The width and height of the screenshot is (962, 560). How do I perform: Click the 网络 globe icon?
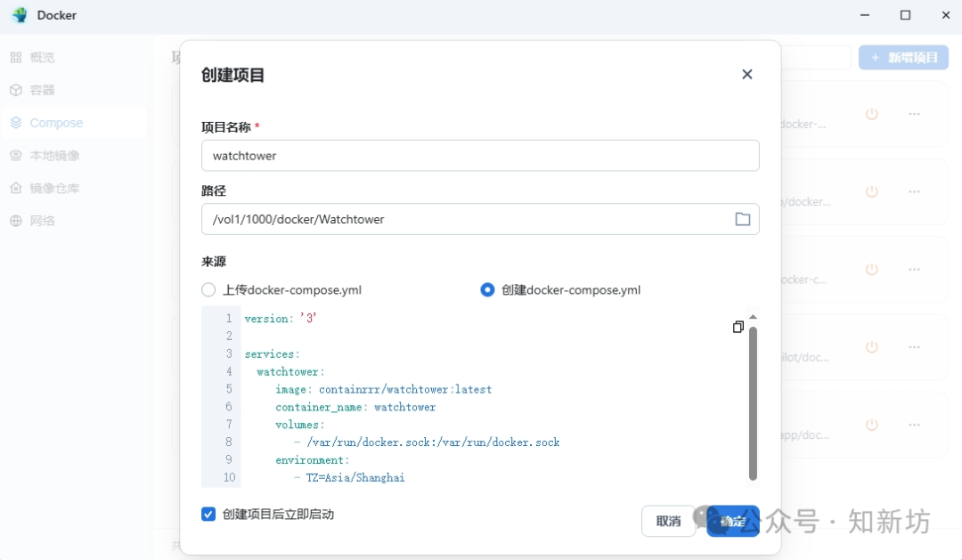[x=16, y=221]
